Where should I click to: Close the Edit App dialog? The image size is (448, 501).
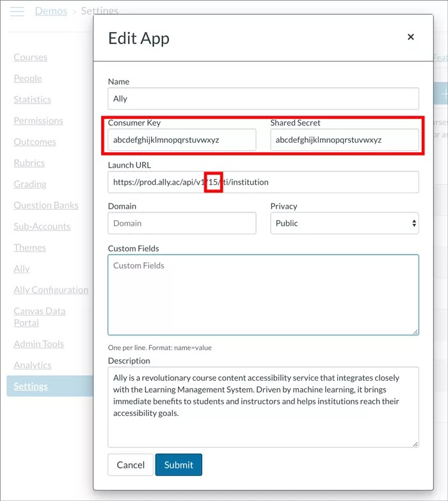(411, 37)
